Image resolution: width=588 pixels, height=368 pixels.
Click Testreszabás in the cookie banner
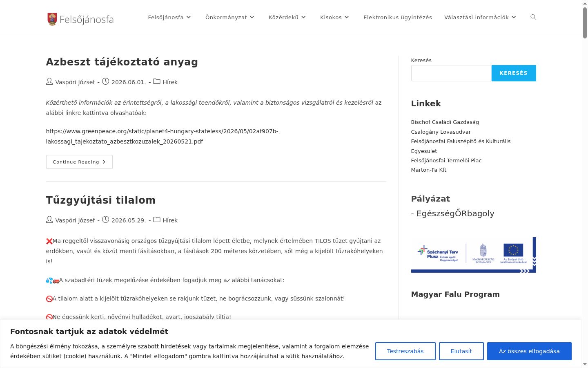tap(405, 351)
